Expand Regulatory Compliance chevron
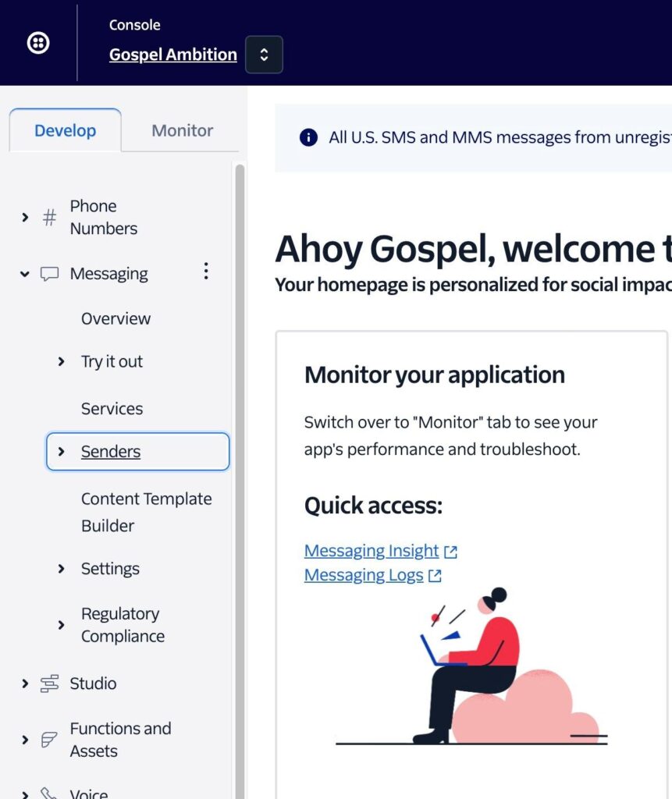 [x=62, y=625]
